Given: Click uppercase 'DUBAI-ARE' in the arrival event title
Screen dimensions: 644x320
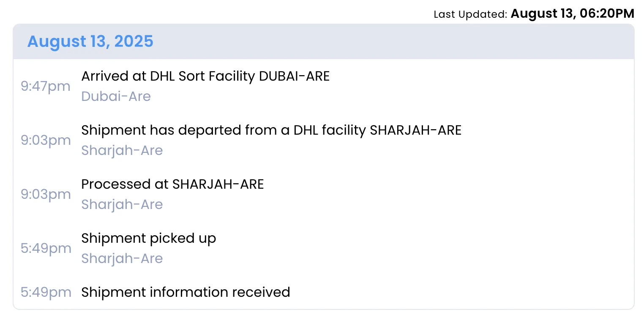Looking at the screenshot, I should coord(294,76).
